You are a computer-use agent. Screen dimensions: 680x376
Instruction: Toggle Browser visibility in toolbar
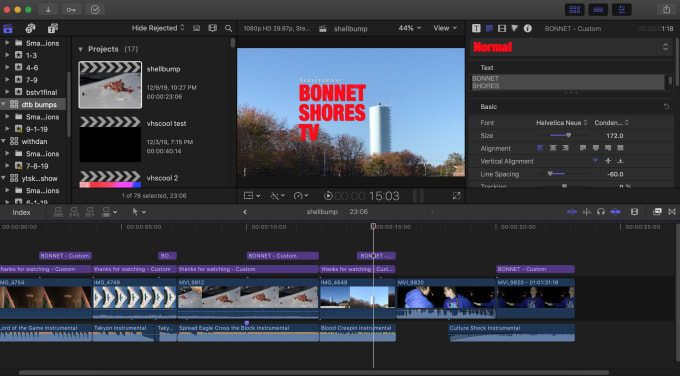(x=575, y=10)
